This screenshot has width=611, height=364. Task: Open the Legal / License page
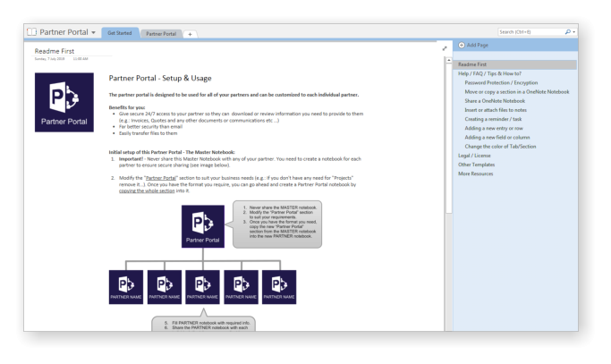[474, 156]
